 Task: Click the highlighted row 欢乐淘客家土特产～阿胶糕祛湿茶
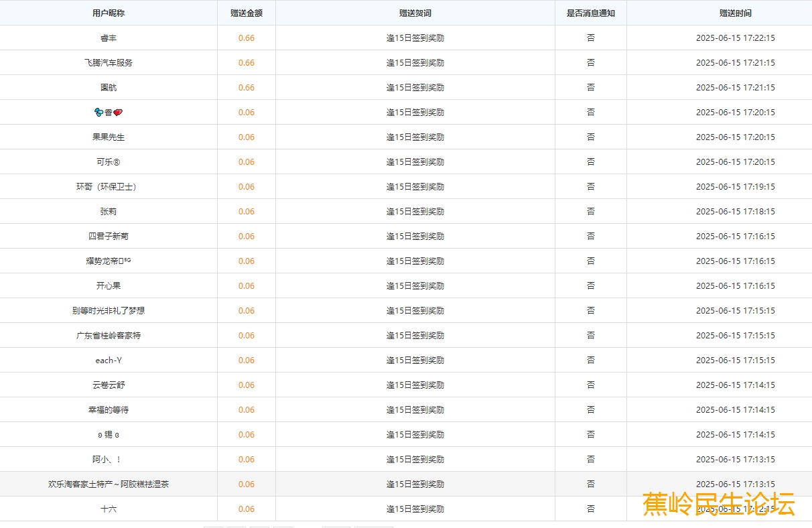(x=109, y=484)
